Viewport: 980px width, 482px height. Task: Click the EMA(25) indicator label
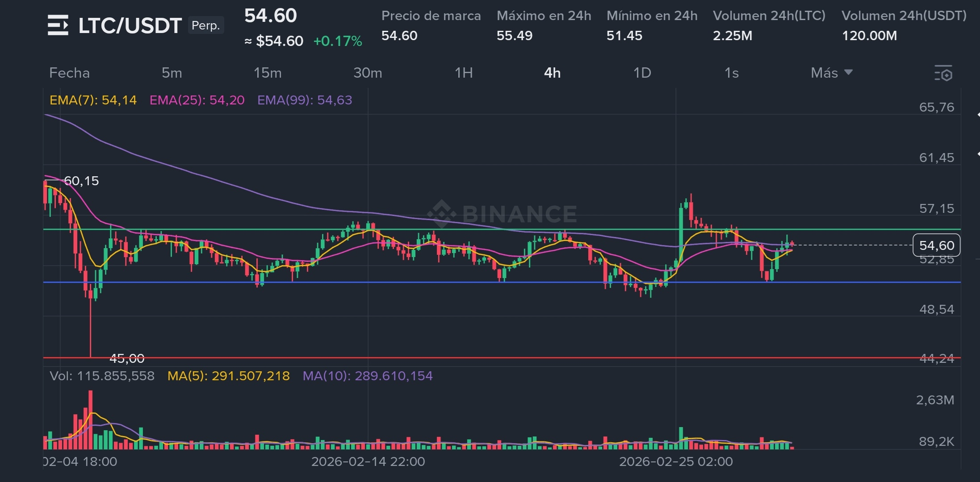coord(197,100)
